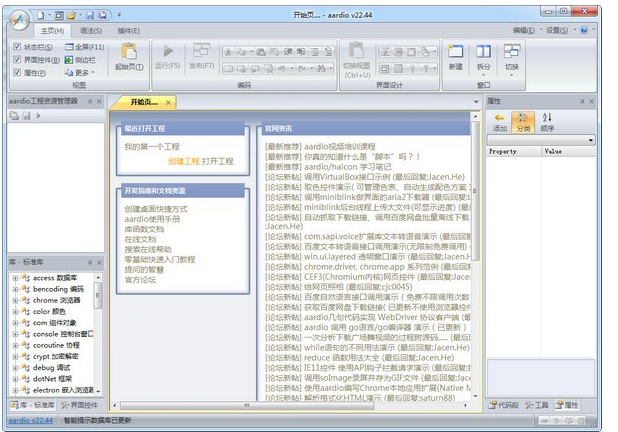Close the 开始页 tab
Viewport: 618px width, 432px height.
click(168, 102)
